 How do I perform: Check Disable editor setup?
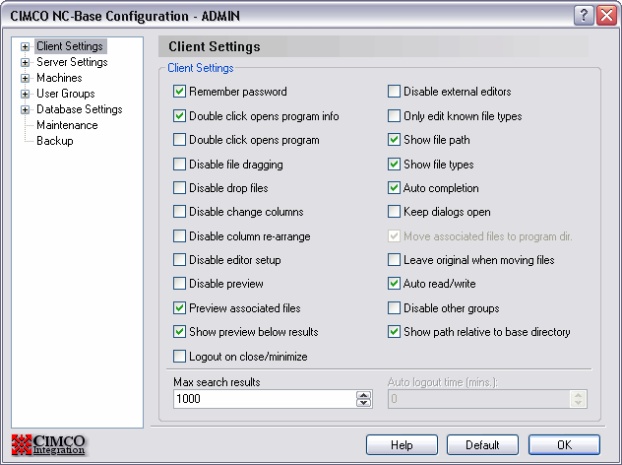pyautogui.click(x=179, y=260)
